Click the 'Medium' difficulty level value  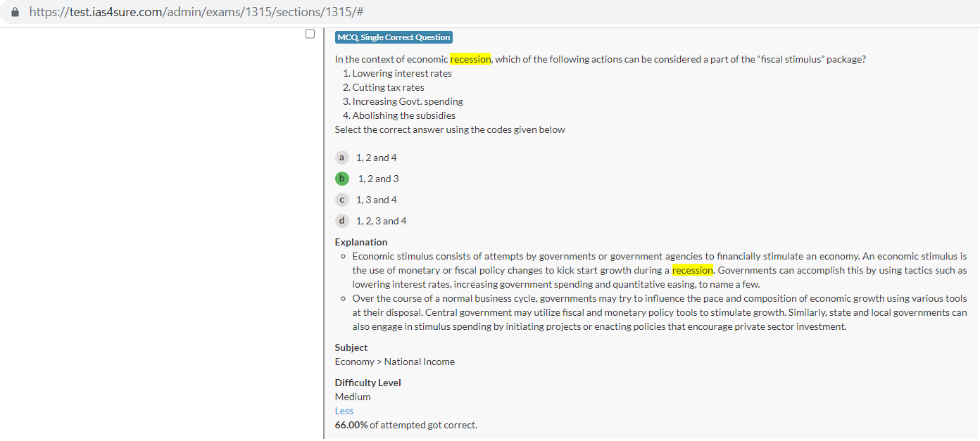pos(353,397)
